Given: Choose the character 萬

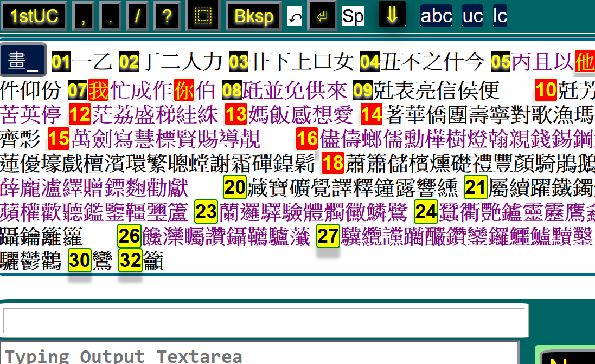Looking at the screenshot, I should 81,139.
